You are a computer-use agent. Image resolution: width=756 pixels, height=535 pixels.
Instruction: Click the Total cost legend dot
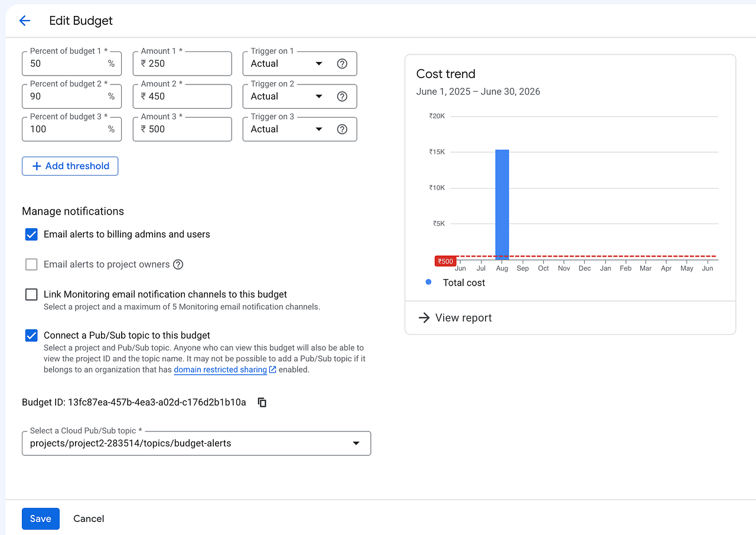point(429,283)
